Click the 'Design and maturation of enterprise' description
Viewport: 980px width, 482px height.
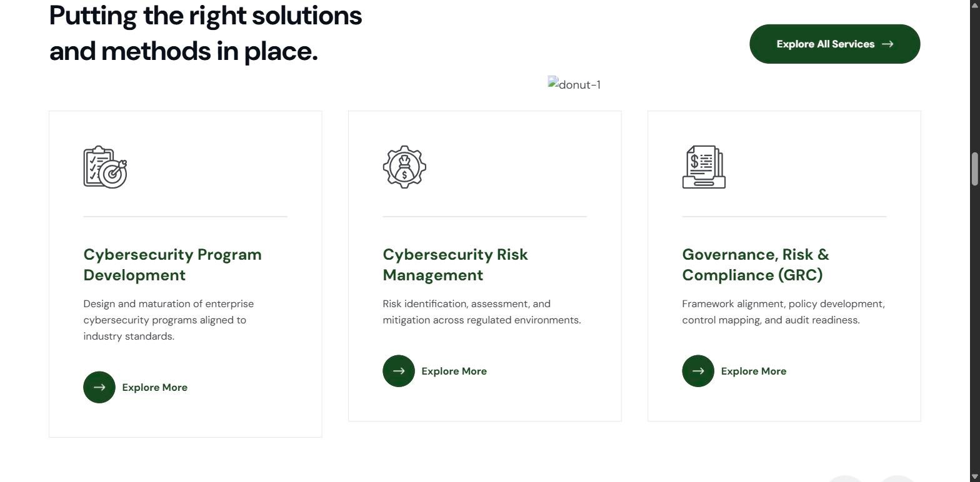pyautogui.click(x=169, y=320)
